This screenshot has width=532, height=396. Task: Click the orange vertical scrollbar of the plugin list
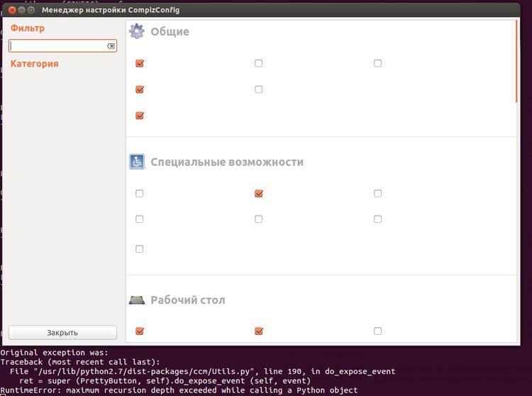(x=516, y=61)
